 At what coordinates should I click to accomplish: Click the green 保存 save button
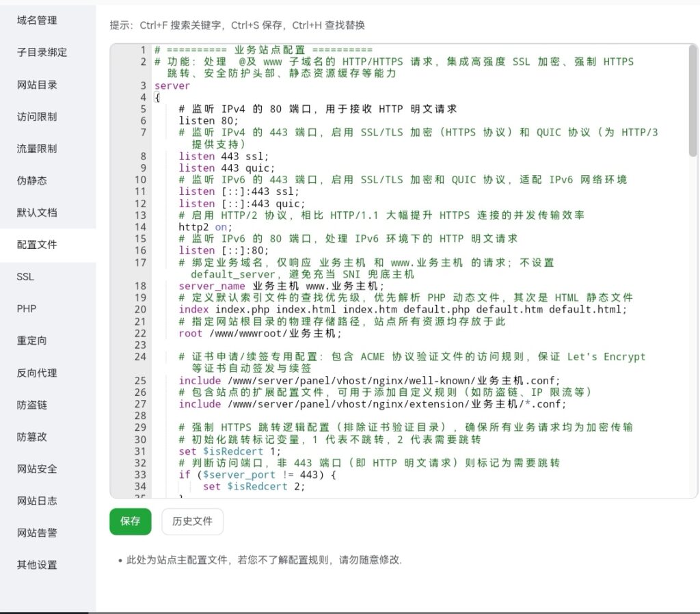130,521
